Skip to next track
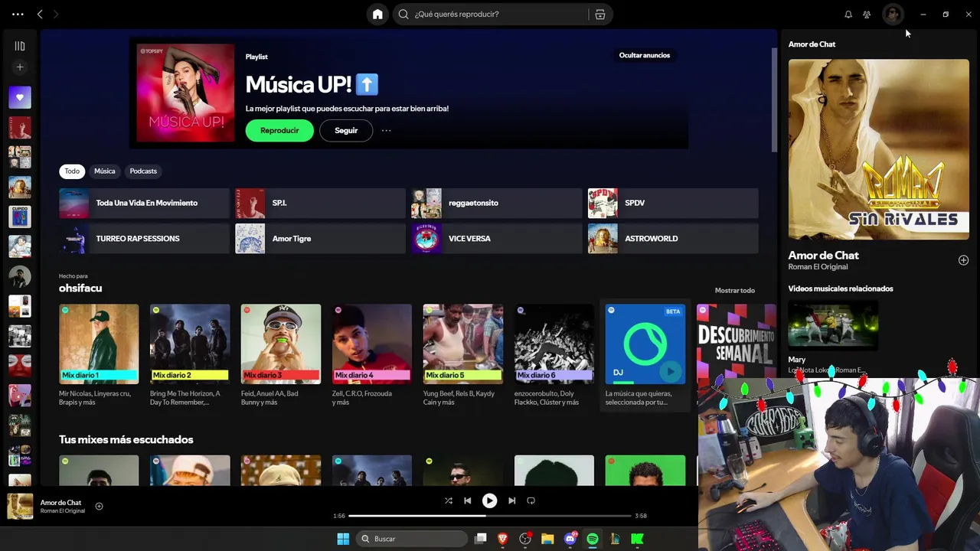 [x=511, y=500]
